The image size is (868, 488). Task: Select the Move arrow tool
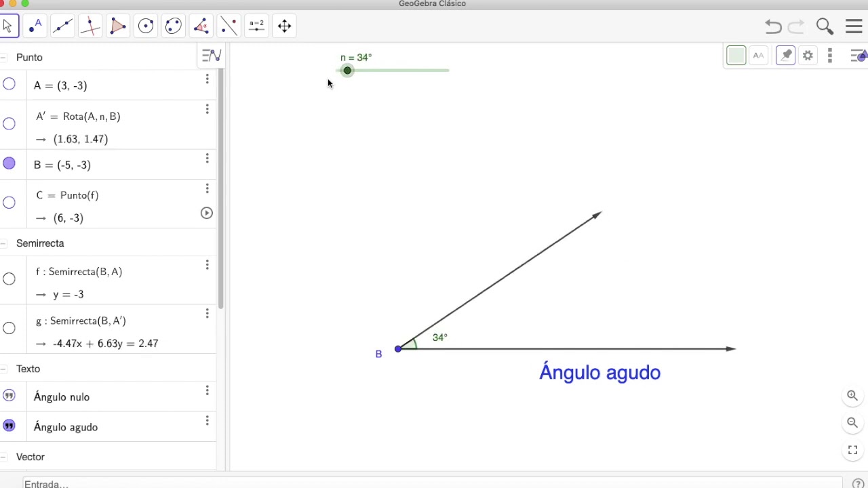pos(7,26)
